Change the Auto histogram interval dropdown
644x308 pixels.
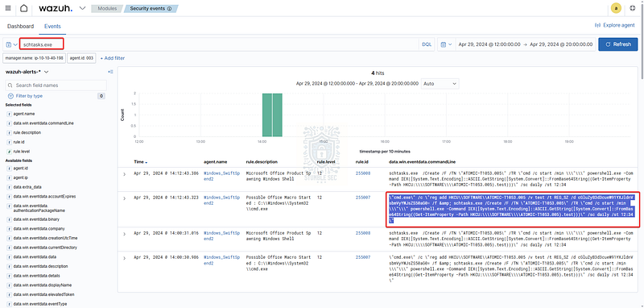pyautogui.click(x=440, y=84)
